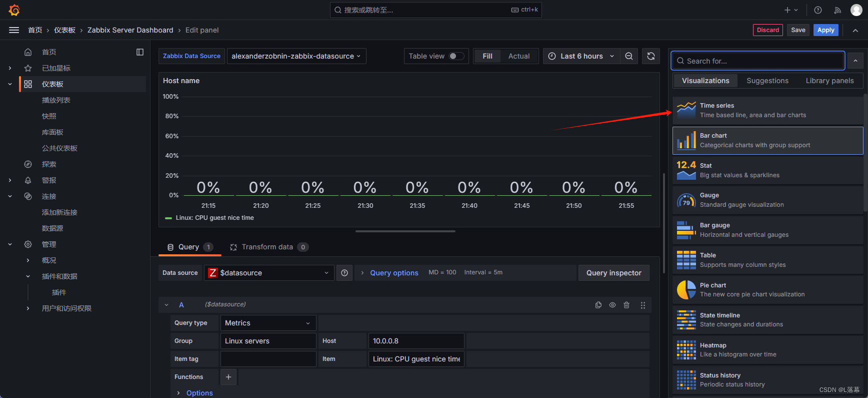Open the Query inspector
This screenshot has height=398, width=868.
tap(613, 273)
